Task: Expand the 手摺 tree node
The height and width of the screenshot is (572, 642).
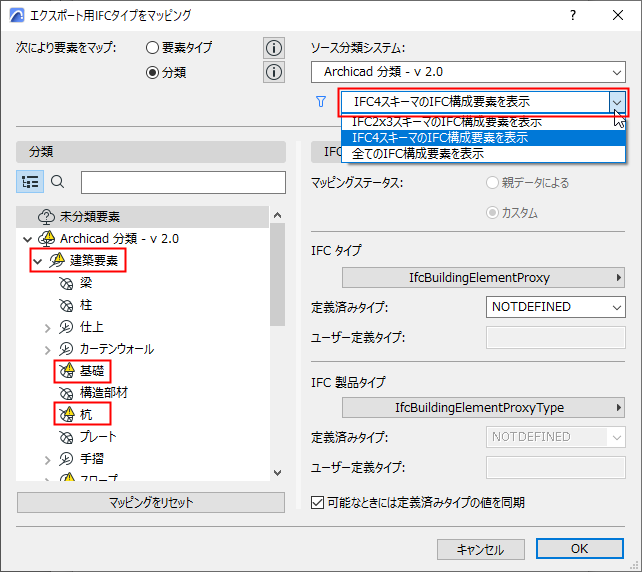Action: coord(47,460)
